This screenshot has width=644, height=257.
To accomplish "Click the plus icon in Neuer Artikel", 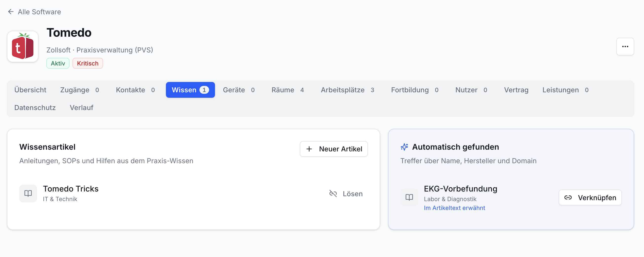I will (x=309, y=149).
